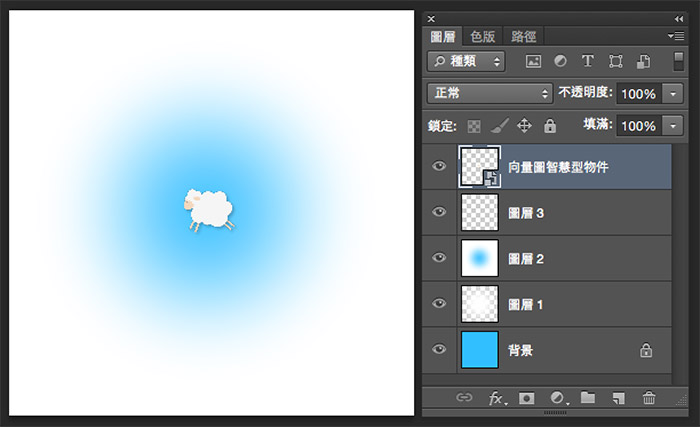Open the fx layer style menu
This screenshot has height=427, width=700.
496,398
